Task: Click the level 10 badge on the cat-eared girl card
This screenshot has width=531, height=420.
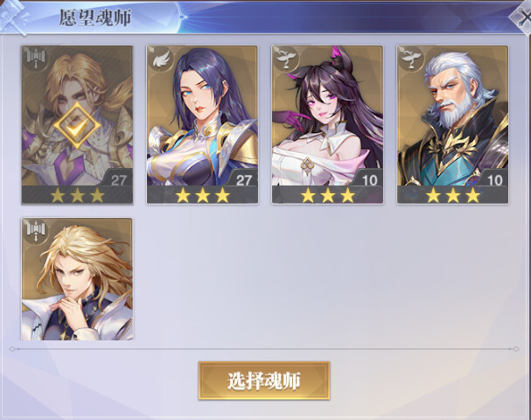Action: 369,179
